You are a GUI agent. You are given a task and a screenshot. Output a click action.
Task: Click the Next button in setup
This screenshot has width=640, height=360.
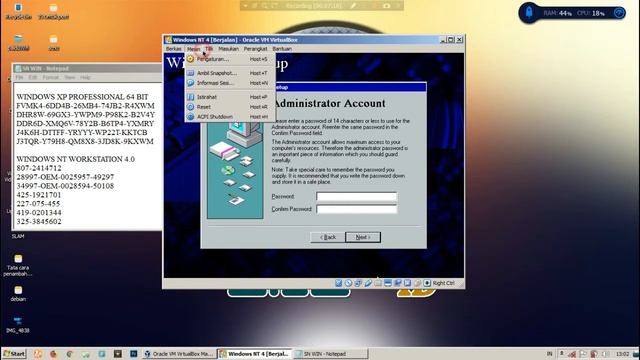click(x=363, y=237)
